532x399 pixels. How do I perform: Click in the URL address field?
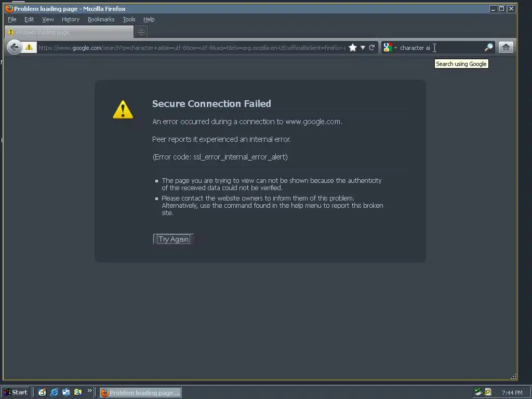192,47
